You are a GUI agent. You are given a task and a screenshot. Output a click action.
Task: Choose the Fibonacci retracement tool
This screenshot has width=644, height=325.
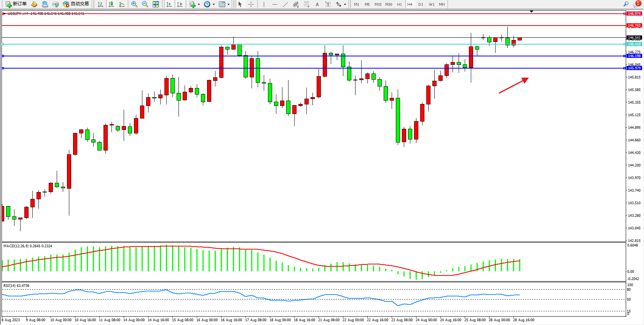point(306,4)
